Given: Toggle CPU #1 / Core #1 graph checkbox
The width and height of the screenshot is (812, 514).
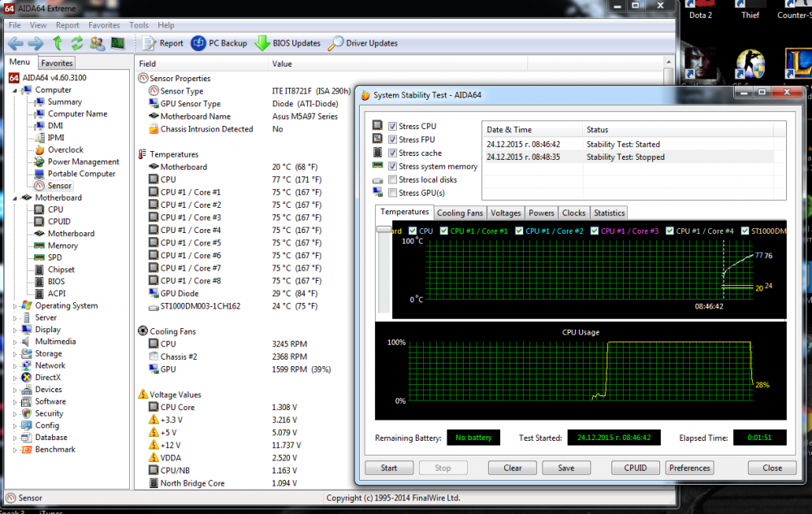Looking at the screenshot, I should click(x=444, y=231).
